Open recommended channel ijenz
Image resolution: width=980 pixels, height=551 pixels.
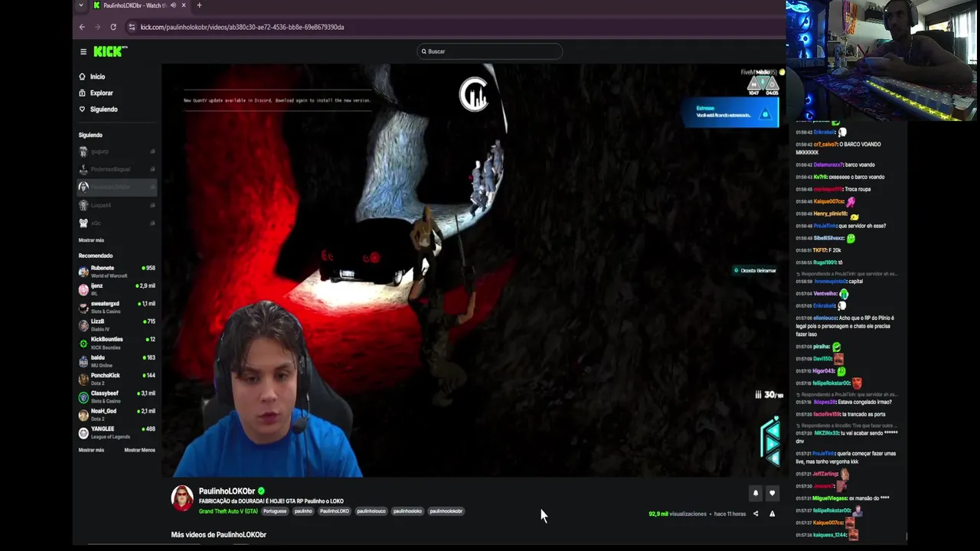coord(117,289)
